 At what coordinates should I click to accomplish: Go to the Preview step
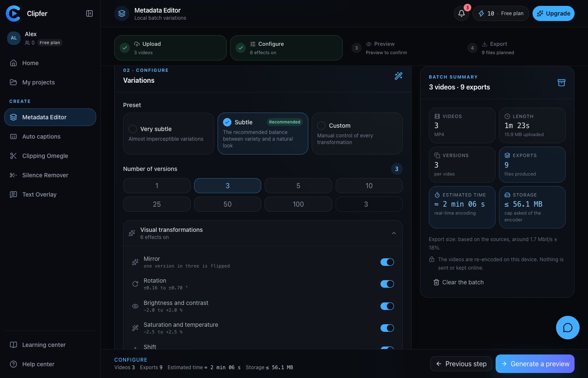(x=402, y=48)
